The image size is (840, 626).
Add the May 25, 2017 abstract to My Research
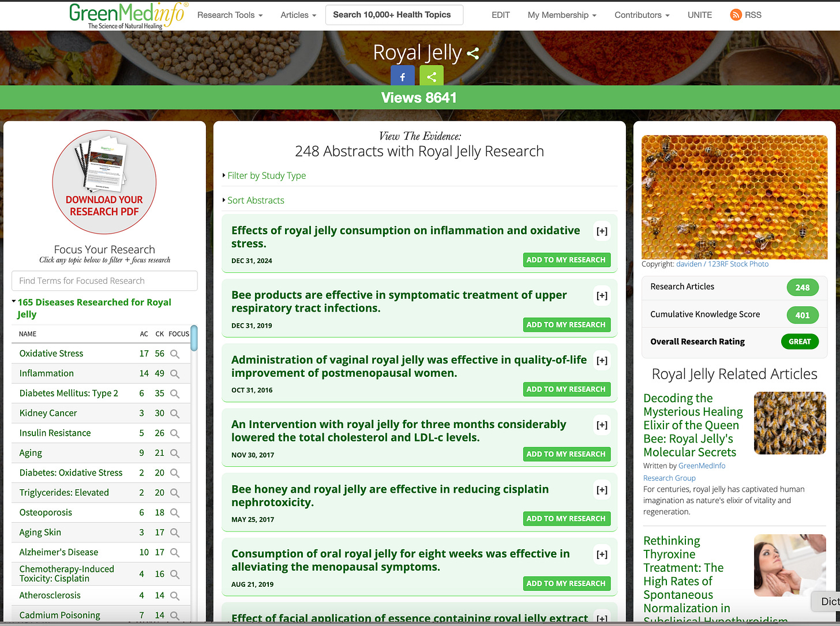pos(567,519)
